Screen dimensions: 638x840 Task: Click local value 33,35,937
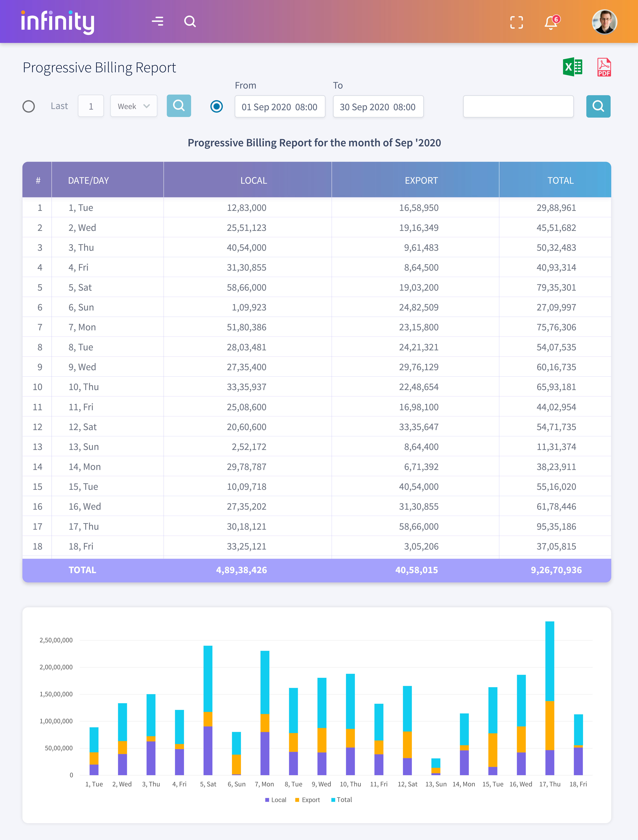(x=246, y=387)
